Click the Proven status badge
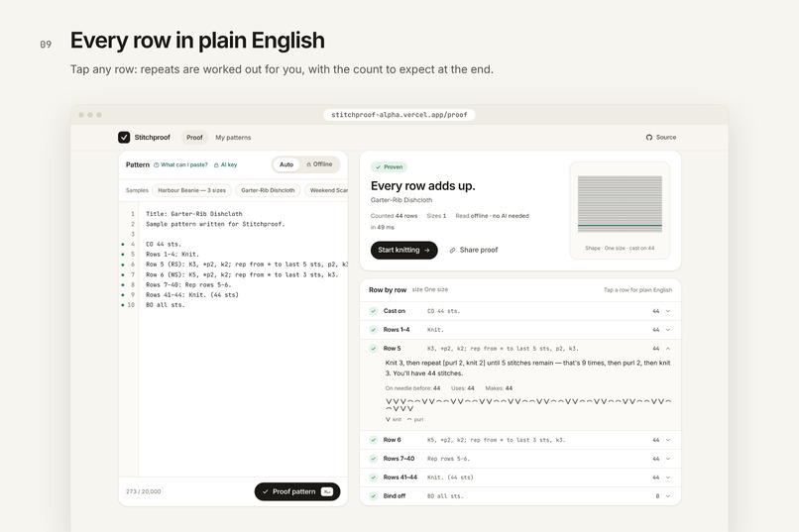 pyautogui.click(x=389, y=167)
